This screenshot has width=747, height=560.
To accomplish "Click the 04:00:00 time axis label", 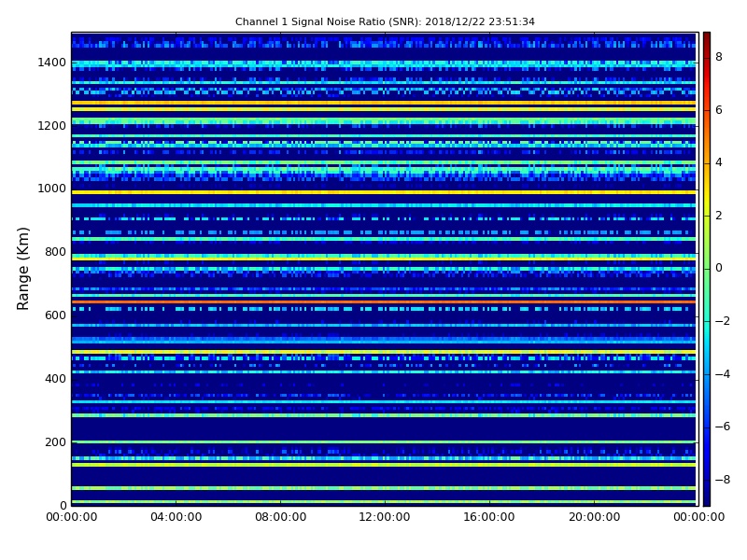I will coord(176,517).
